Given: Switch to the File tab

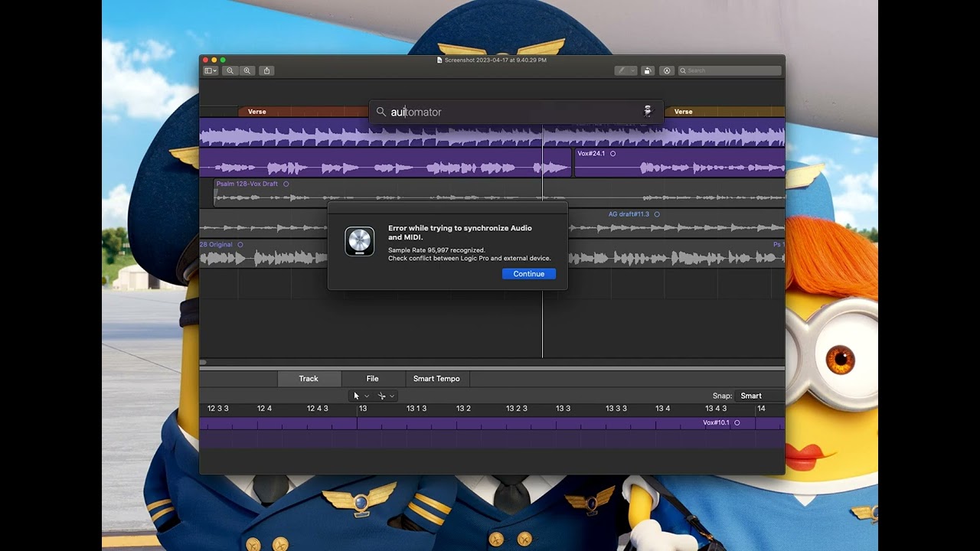Looking at the screenshot, I should tap(372, 379).
